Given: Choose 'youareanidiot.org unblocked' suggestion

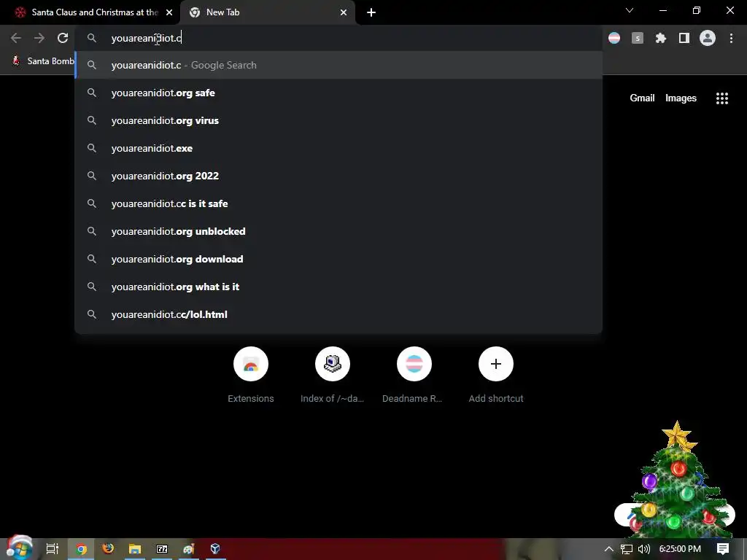Looking at the screenshot, I should 338,231.
